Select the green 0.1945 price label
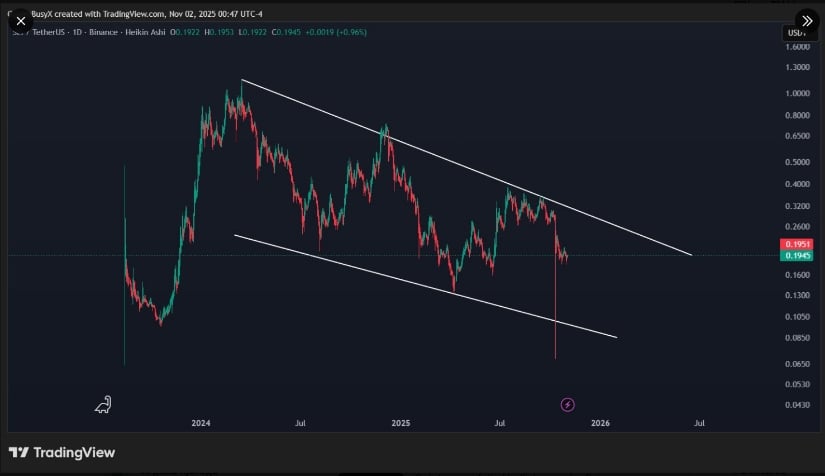The image size is (825, 476). point(797,256)
